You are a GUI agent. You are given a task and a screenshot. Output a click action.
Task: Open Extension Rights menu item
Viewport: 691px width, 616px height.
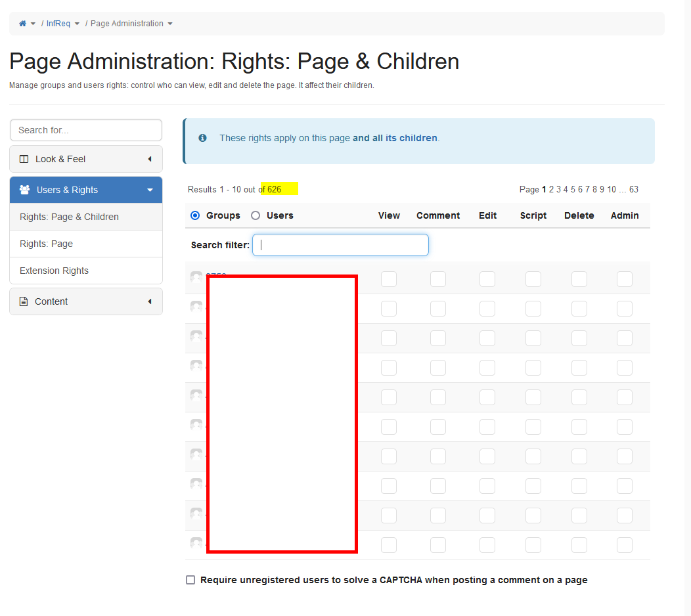pyautogui.click(x=54, y=271)
